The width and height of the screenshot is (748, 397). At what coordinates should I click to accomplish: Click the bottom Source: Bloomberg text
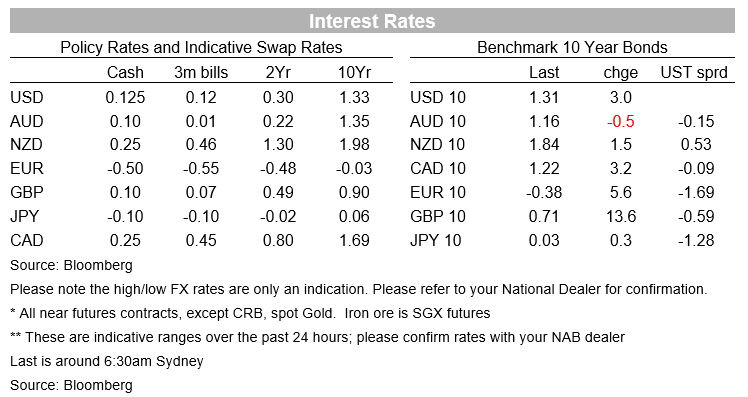click(x=71, y=385)
